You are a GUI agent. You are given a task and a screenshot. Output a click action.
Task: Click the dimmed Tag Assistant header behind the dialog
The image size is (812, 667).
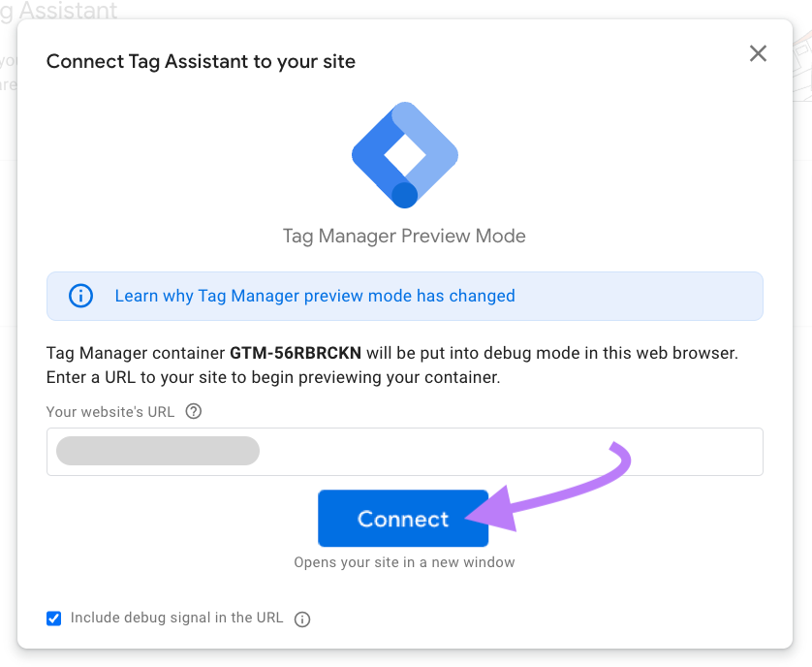pyautogui.click(x=60, y=12)
